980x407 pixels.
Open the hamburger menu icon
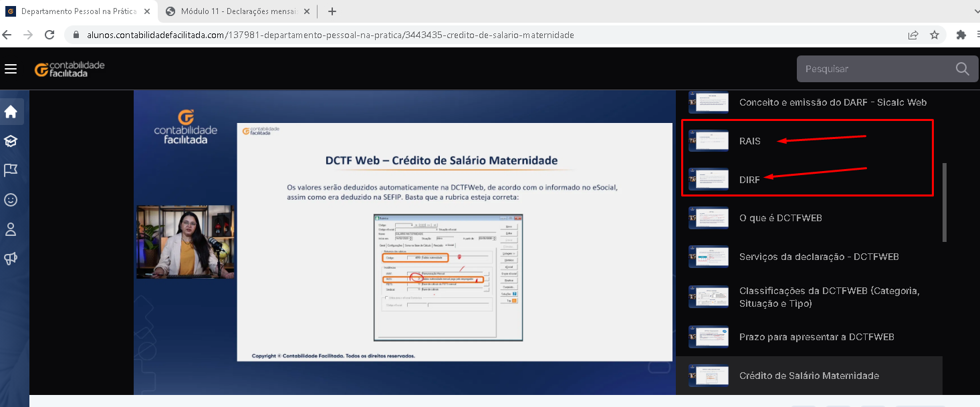(10, 69)
